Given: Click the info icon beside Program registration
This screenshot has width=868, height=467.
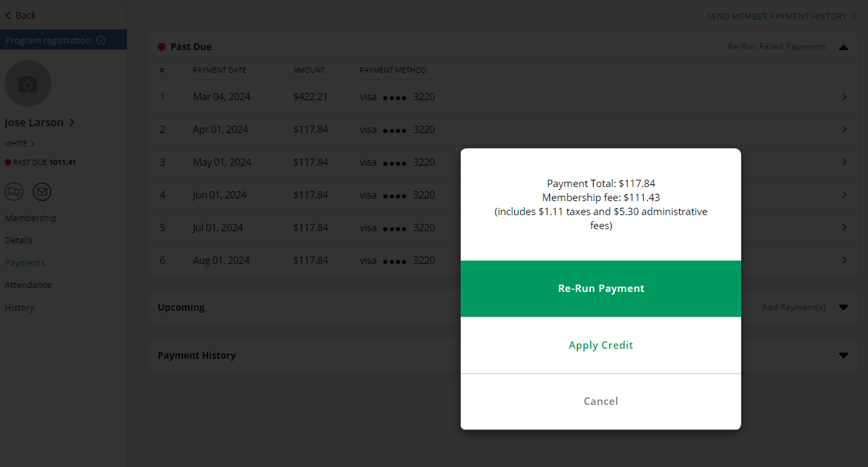Looking at the screenshot, I should click(101, 40).
